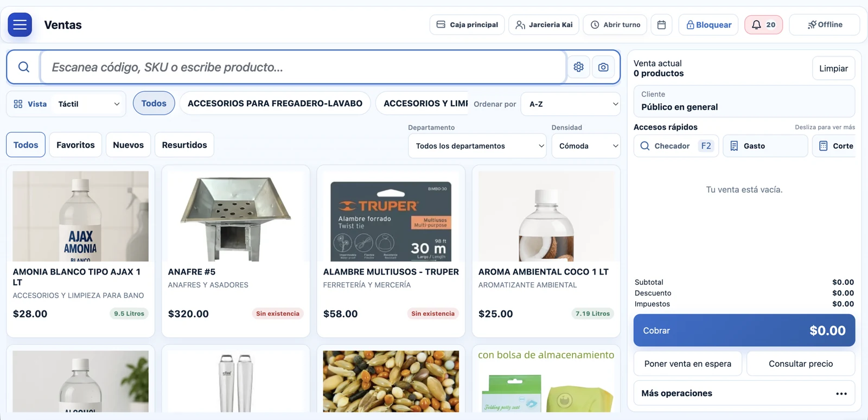Select Caja principal register
This screenshot has height=420, width=868.
pyautogui.click(x=467, y=25)
